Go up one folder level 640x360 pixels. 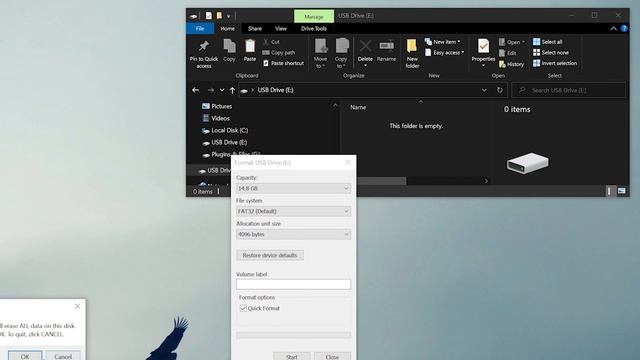(232, 90)
